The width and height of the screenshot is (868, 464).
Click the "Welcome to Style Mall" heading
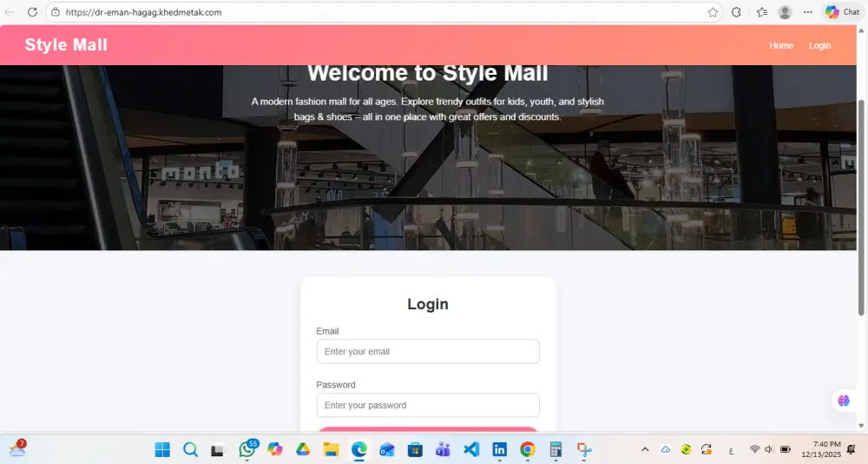[428, 73]
